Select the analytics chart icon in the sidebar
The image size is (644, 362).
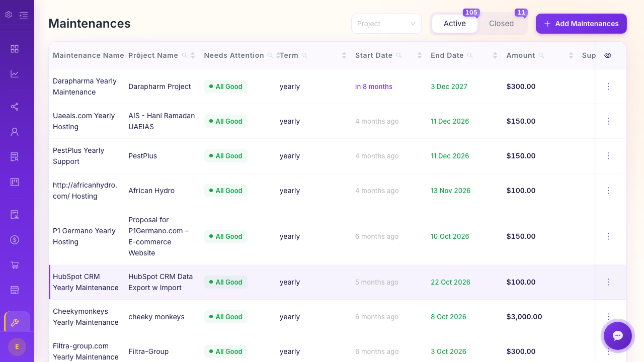15,73
